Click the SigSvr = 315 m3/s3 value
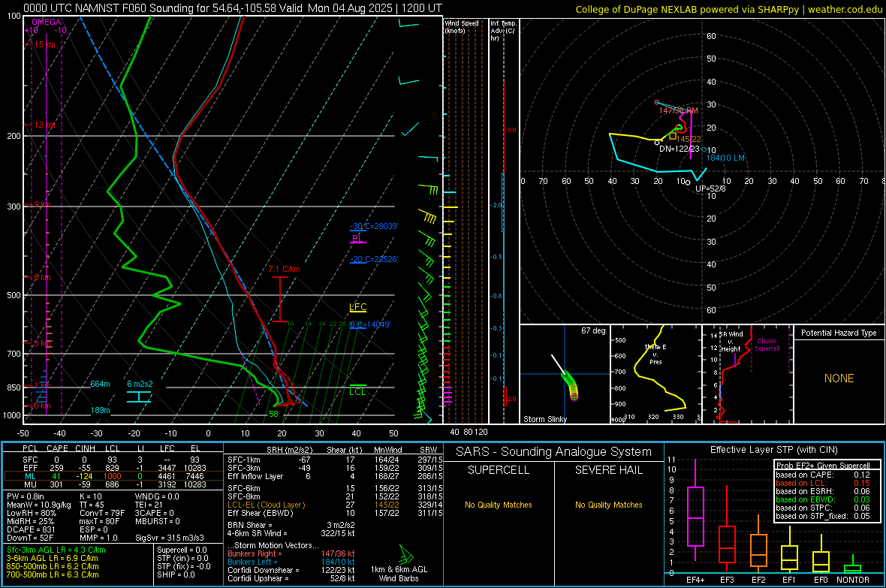This screenshot has height=588, width=886. coord(170,538)
